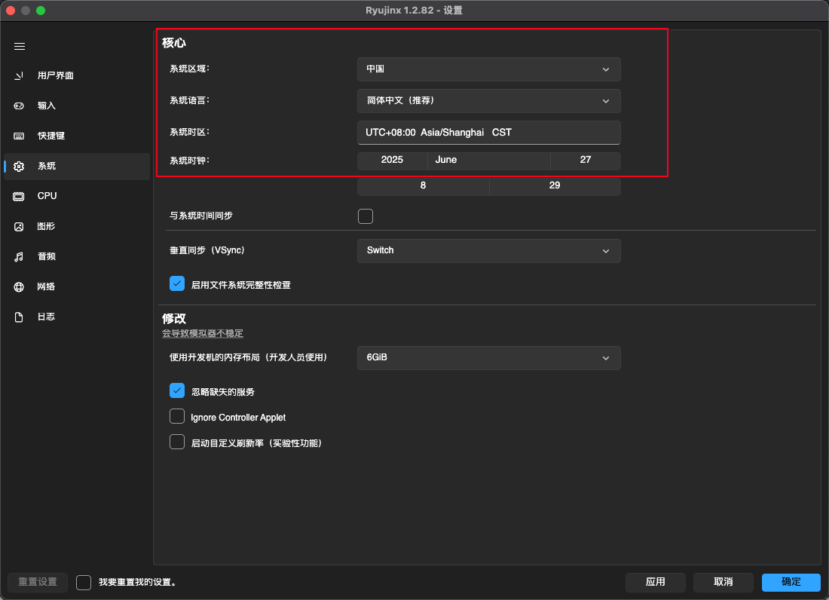Enable the 与系统时间同步 checkbox
Screen dimensions: 829x600
(x=365, y=216)
